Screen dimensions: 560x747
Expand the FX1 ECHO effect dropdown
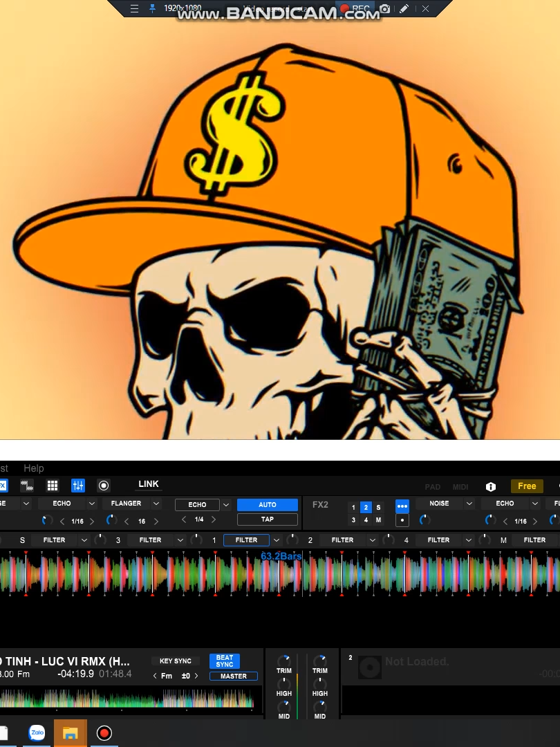(92, 504)
